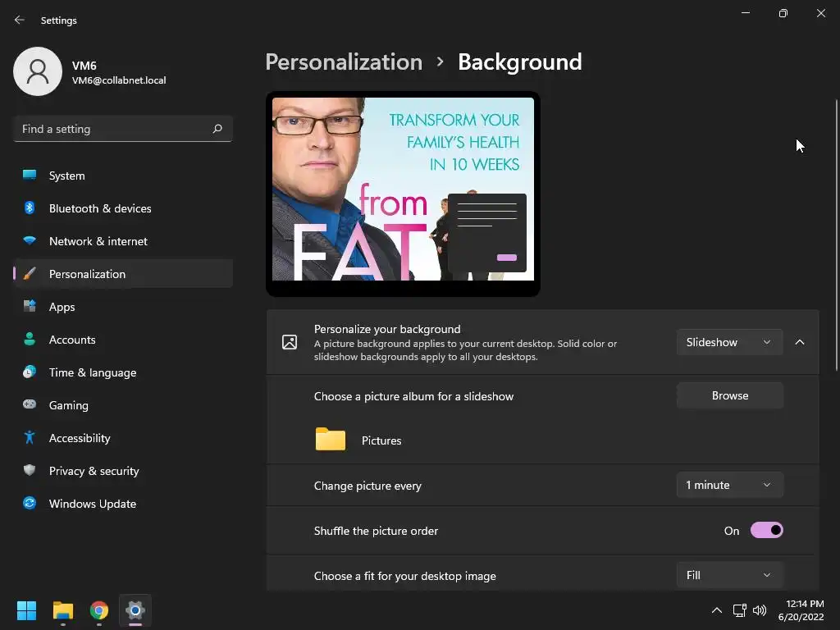840x630 pixels.
Task: Click "Choose a fit for your desktop image" text
Action: [x=405, y=576]
